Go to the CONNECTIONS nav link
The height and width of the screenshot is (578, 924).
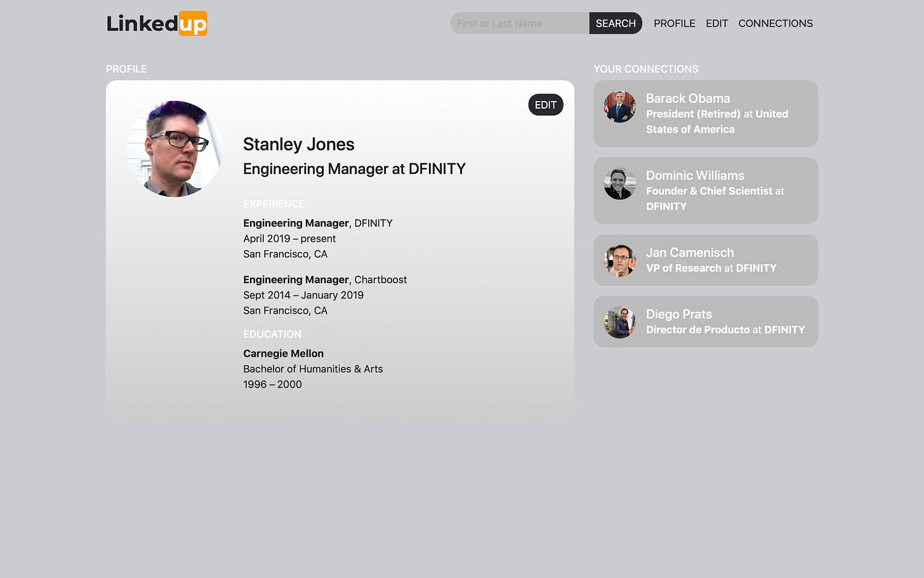click(775, 24)
